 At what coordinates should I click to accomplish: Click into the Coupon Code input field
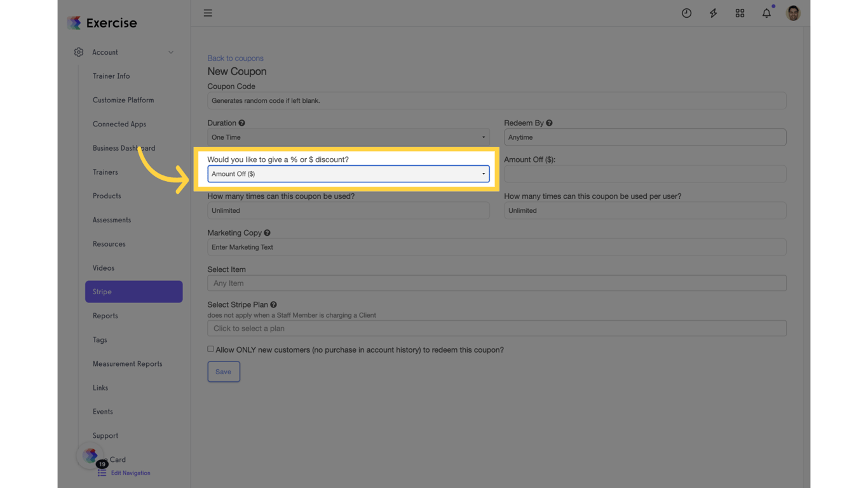497,100
